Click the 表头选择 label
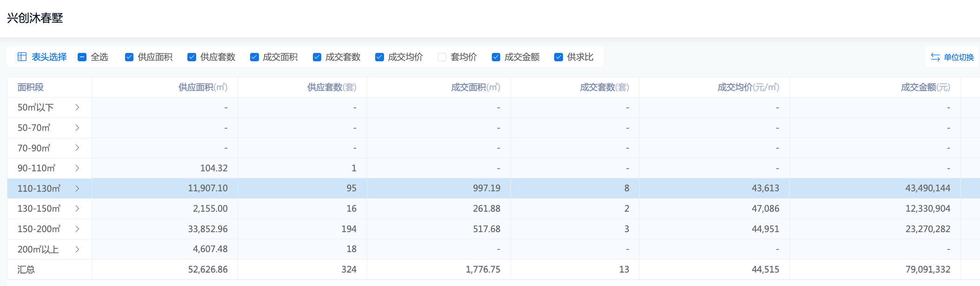 click(x=49, y=57)
